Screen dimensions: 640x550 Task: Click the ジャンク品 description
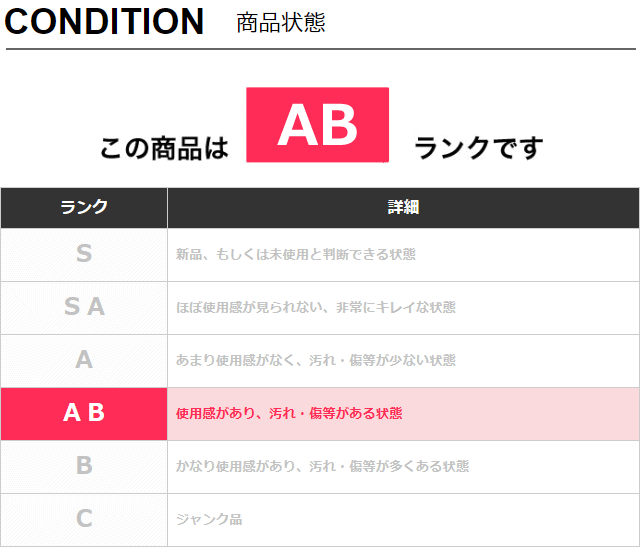[x=208, y=519]
